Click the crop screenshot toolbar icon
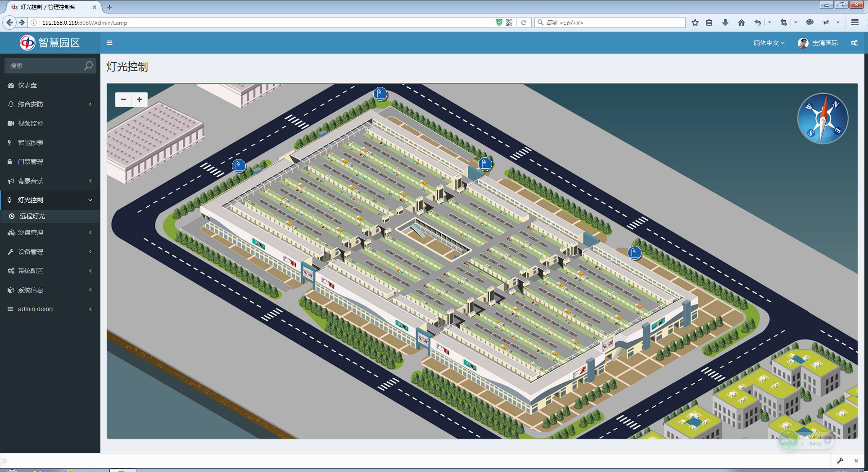868x472 pixels. (784, 23)
